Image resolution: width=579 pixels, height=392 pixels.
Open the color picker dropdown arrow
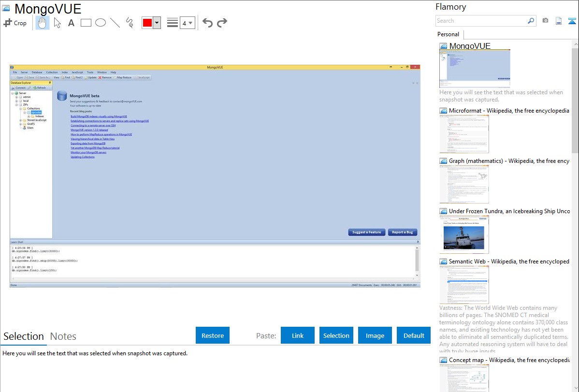[157, 23]
